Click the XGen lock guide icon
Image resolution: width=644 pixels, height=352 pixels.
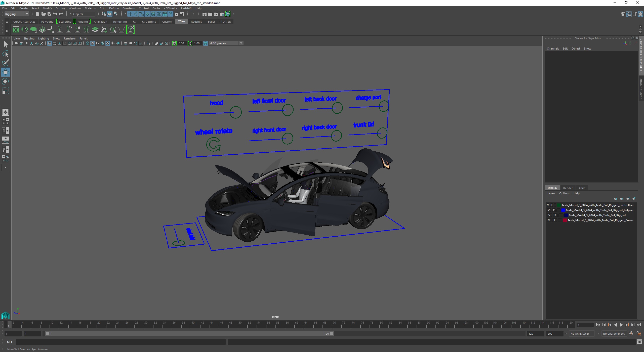[x=77, y=30]
